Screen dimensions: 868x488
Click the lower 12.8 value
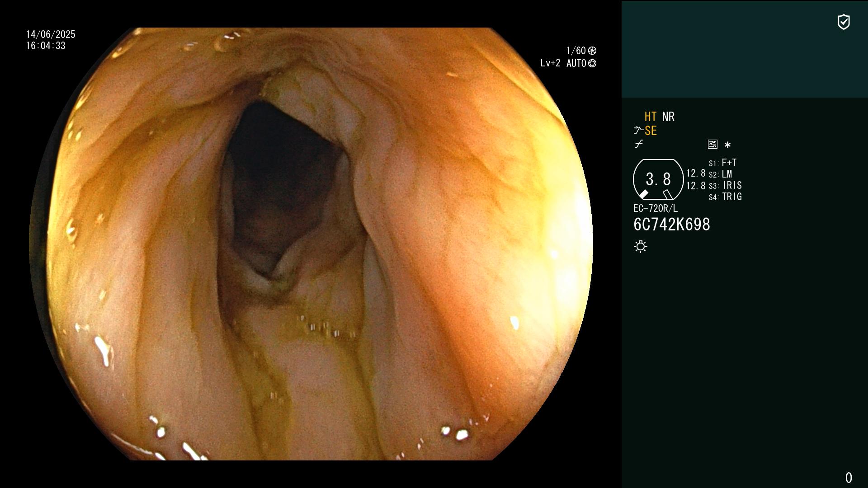tap(696, 186)
